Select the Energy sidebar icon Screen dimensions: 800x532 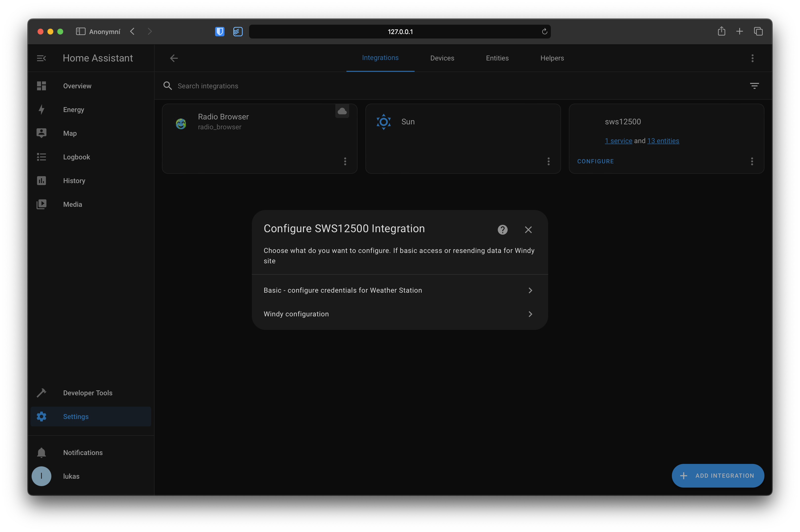(41, 110)
